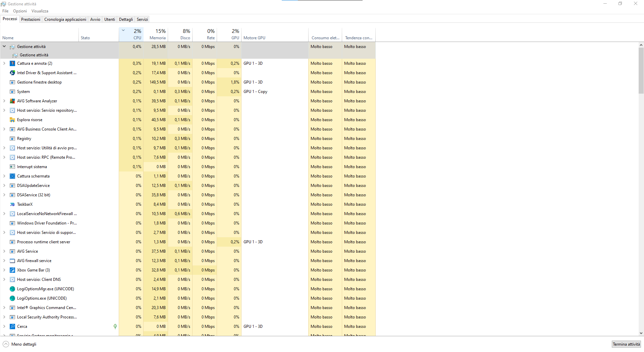Click the AVG firewall service icon
The image size is (644, 352).
point(12,261)
